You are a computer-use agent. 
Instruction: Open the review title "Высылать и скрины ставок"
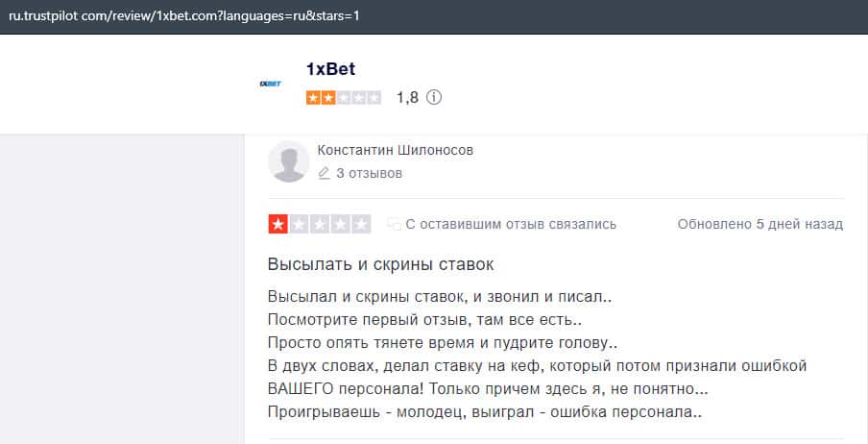click(381, 263)
